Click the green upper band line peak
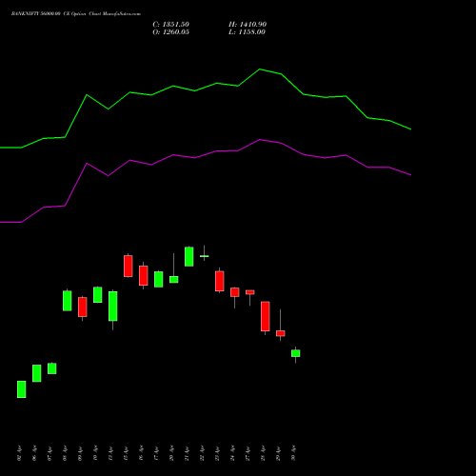The height and width of the screenshot is (476, 476). 260,69
